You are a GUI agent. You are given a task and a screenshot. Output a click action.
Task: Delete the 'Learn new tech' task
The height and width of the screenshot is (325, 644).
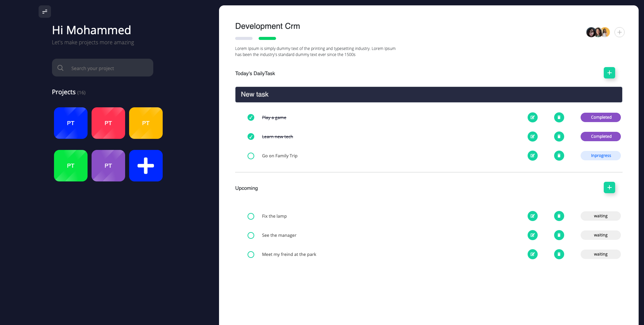pyautogui.click(x=559, y=137)
